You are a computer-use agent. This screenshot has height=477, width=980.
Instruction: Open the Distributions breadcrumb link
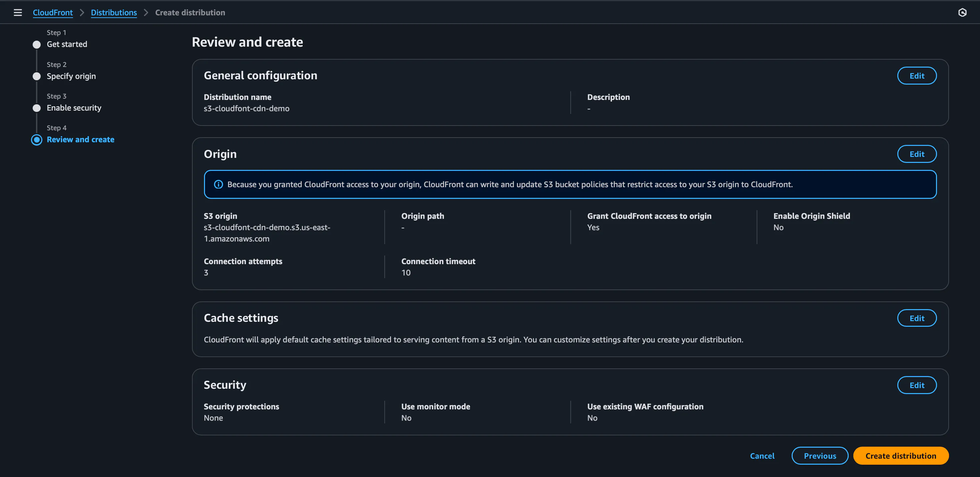(x=113, y=12)
